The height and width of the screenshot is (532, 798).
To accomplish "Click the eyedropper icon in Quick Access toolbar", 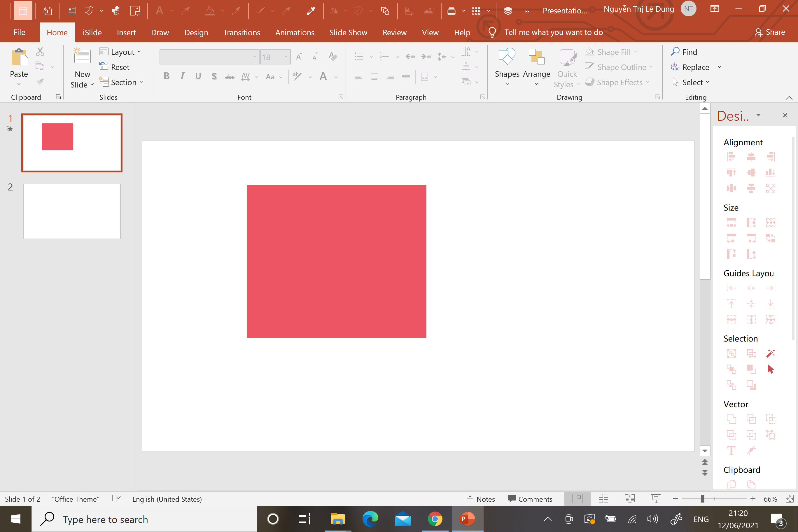I will tap(310, 11).
